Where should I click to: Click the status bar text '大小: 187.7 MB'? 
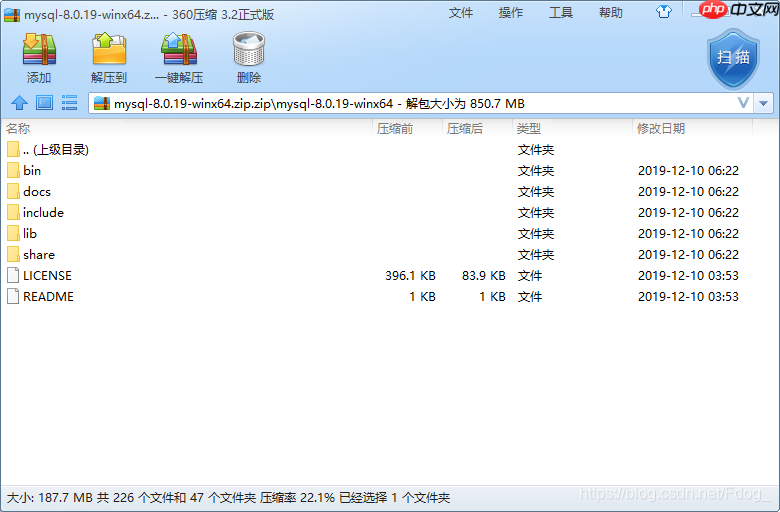(50, 498)
